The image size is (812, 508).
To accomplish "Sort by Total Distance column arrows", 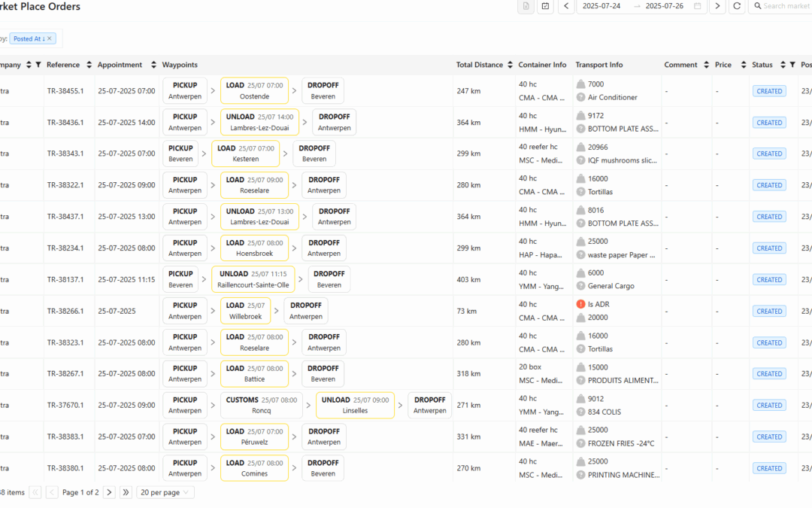I will click(510, 65).
